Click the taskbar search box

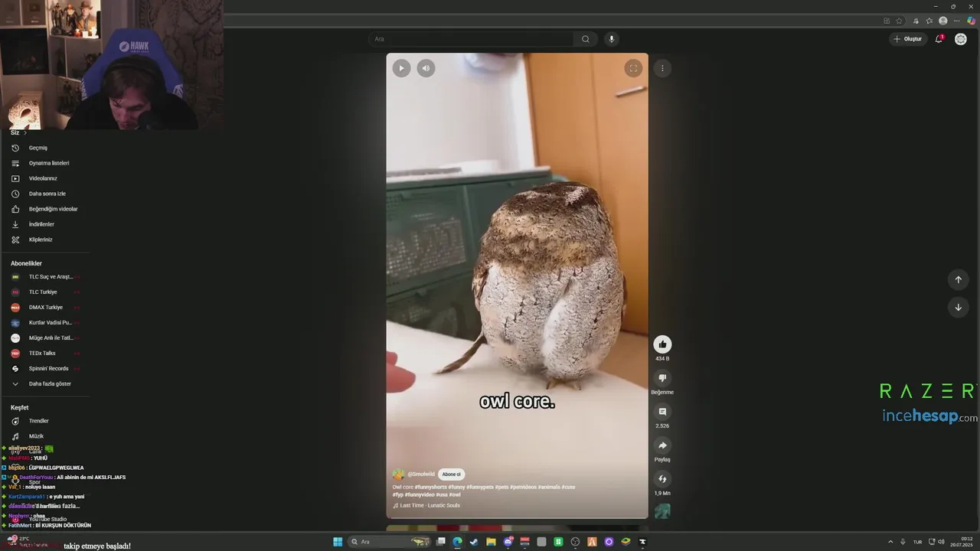click(389, 542)
